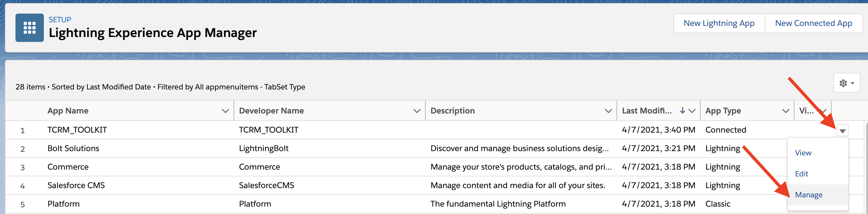Click the Salesforce CMS app name cell

(x=76, y=185)
